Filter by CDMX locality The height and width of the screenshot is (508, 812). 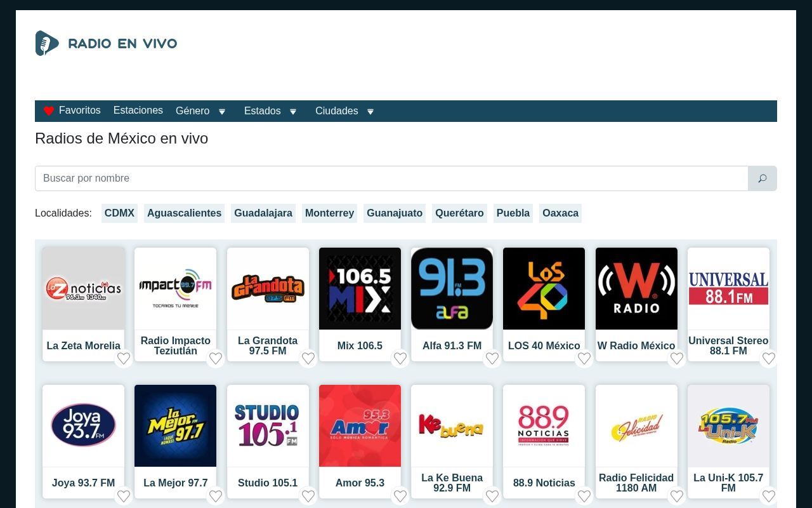[119, 213]
